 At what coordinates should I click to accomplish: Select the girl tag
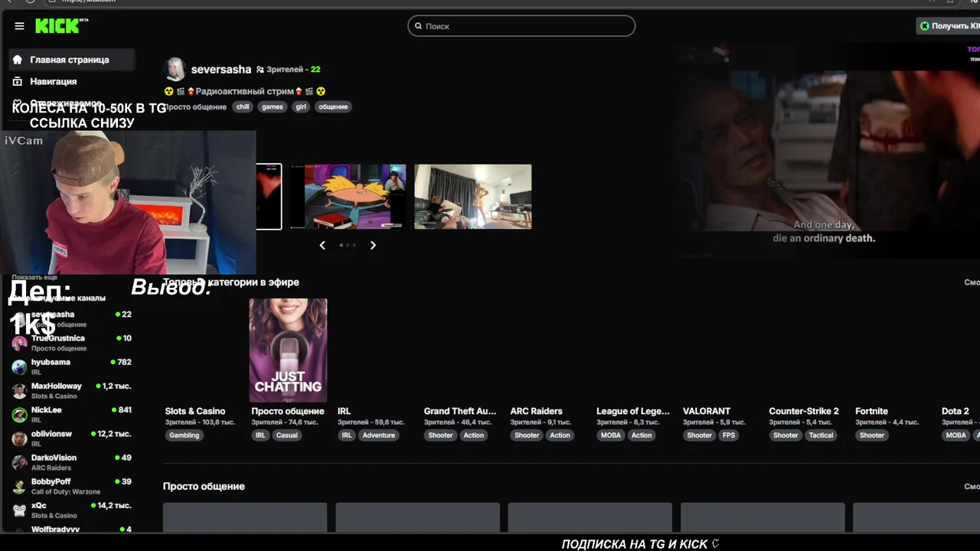point(301,107)
